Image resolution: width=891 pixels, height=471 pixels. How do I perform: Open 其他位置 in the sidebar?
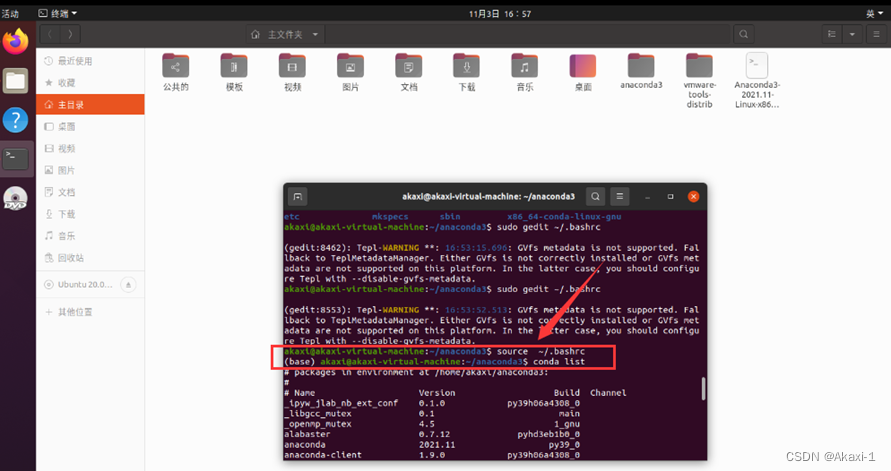(90, 312)
